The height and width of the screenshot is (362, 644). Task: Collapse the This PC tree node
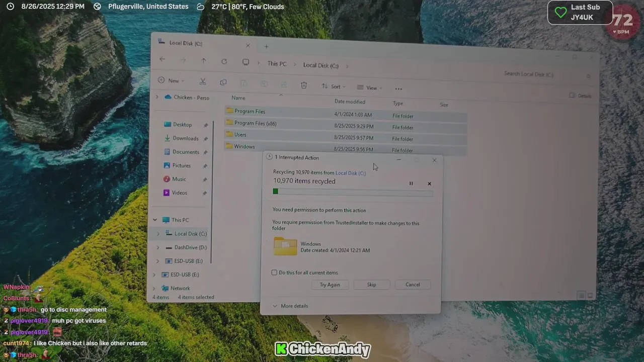pyautogui.click(x=155, y=220)
